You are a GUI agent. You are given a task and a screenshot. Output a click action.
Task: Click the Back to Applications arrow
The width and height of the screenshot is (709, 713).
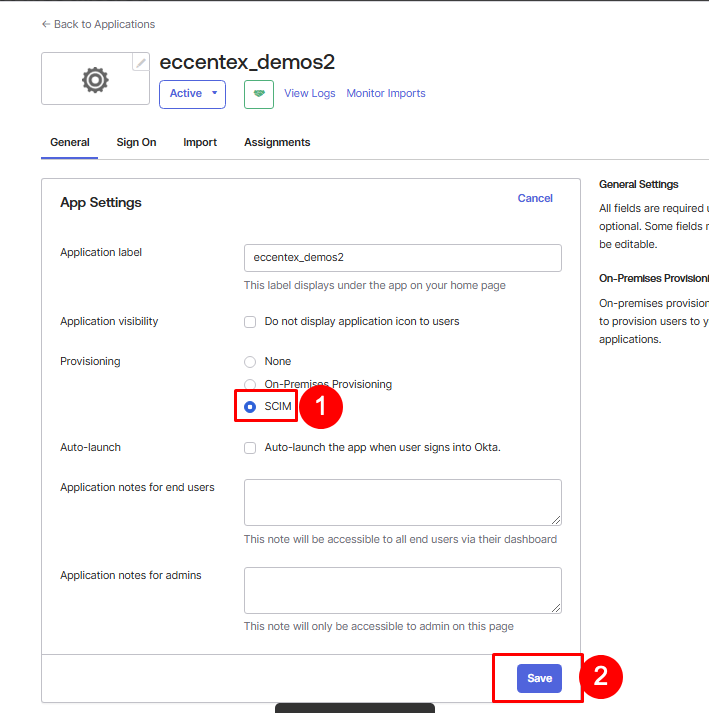coord(45,24)
